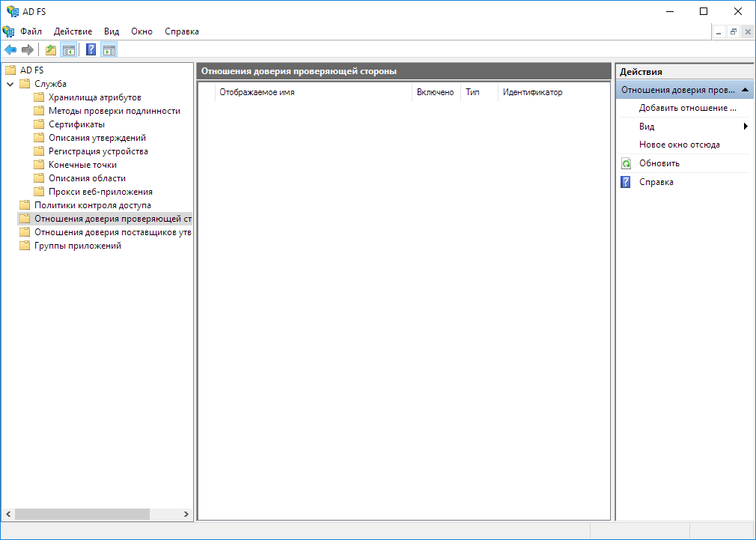The height and width of the screenshot is (540, 756).
Task: Click the tree pane horizontal scrollbar thumb
Action: (x=82, y=515)
